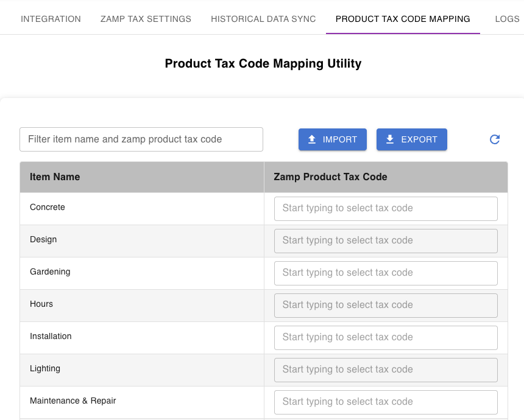Click the Export button

[x=411, y=139]
